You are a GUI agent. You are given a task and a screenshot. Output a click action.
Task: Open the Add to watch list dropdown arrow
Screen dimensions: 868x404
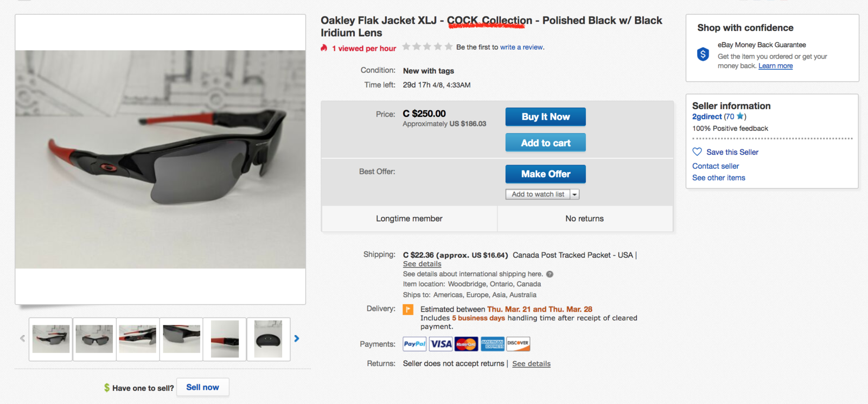coord(575,194)
